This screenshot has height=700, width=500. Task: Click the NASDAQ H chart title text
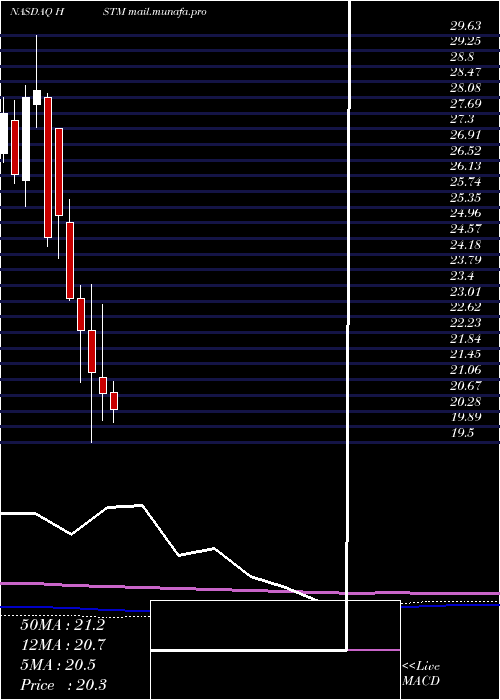(x=38, y=12)
